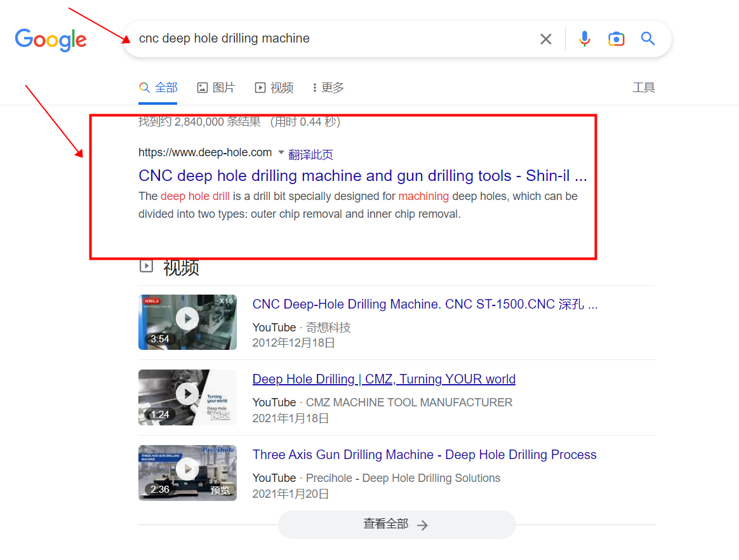Switch to the 图片 tab
The image size is (739, 560).
pos(216,88)
